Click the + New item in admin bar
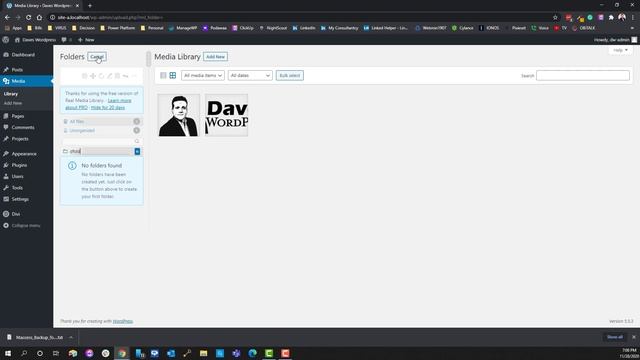Screen dimensions: 640x360 click(86, 40)
